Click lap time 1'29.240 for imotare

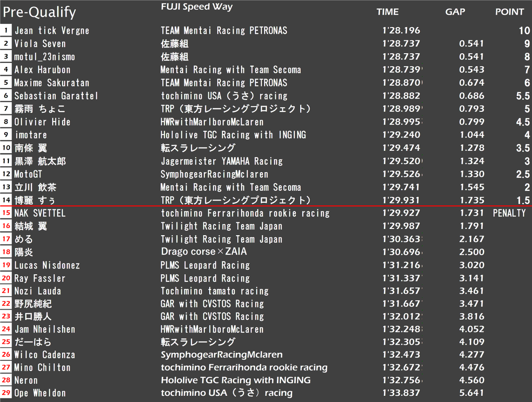pos(401,135)
